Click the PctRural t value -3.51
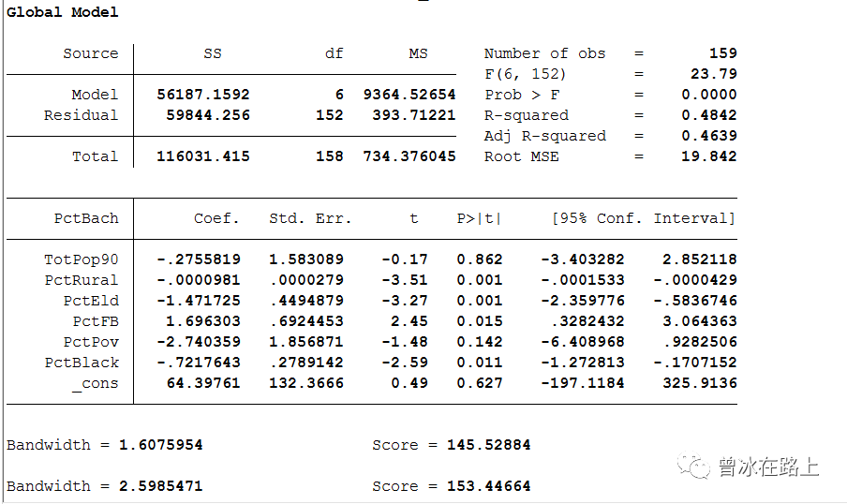The image size is (847, 504). (x=405, y=280)
